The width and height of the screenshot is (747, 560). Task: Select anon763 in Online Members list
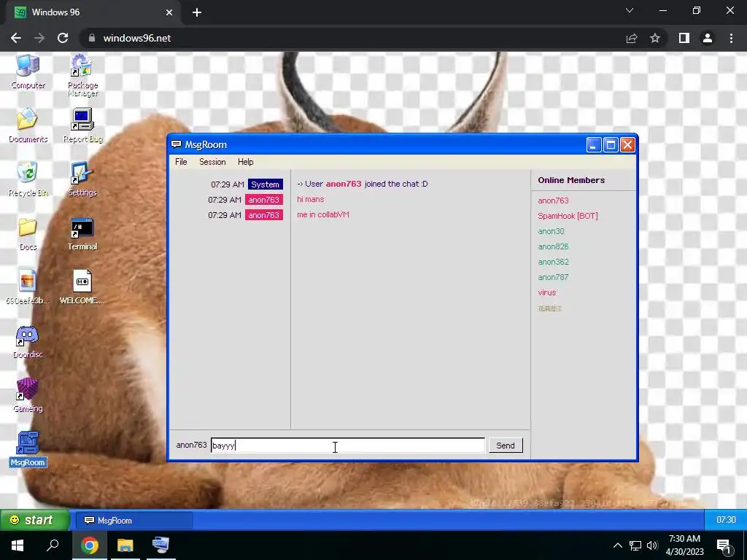tap(553, 201)
